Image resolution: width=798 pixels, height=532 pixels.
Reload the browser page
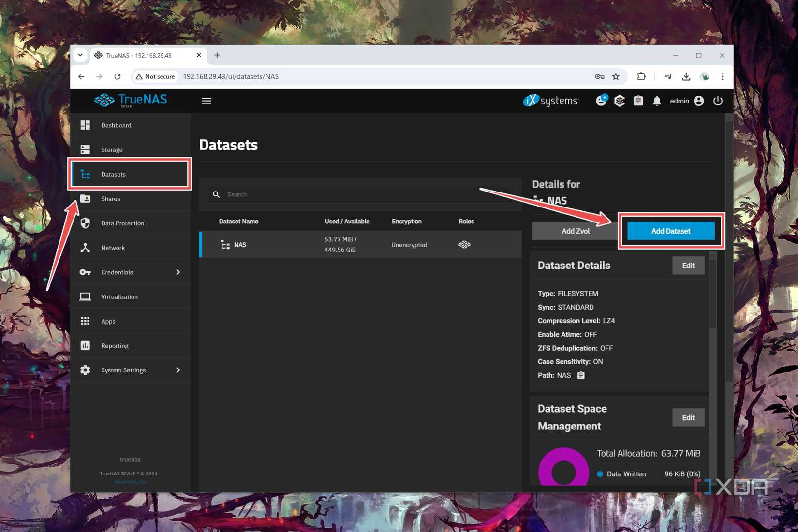click(118, 76)
